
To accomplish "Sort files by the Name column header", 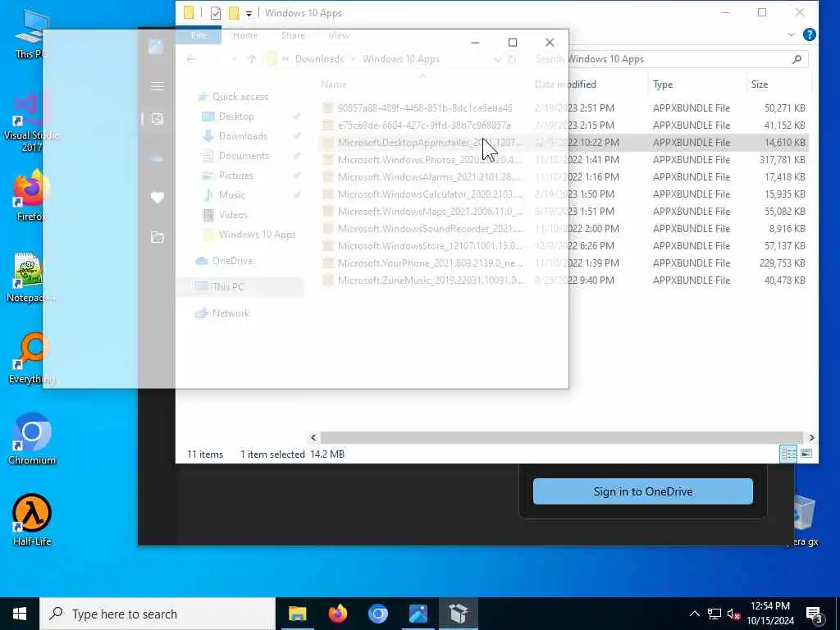I will [x=334, y=84].
